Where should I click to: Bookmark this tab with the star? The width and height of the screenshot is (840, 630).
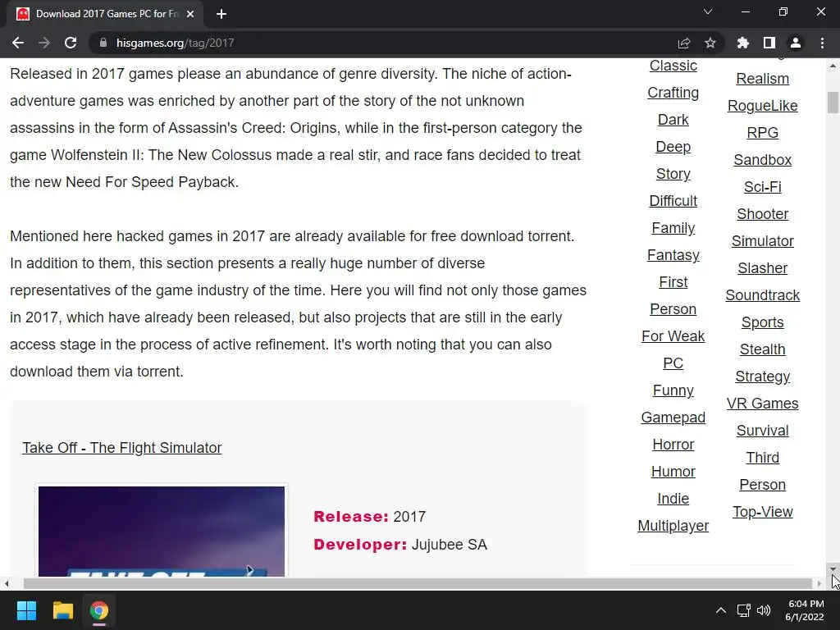click(710, 43)
